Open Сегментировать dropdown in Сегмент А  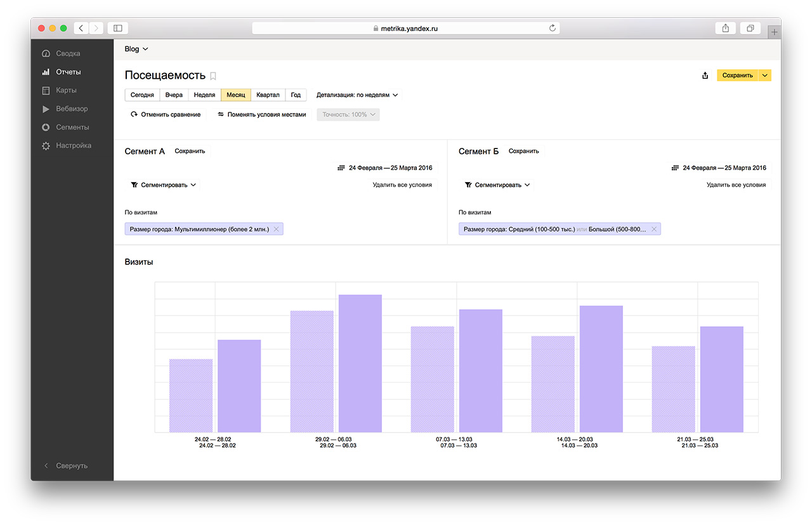point(164,185)
